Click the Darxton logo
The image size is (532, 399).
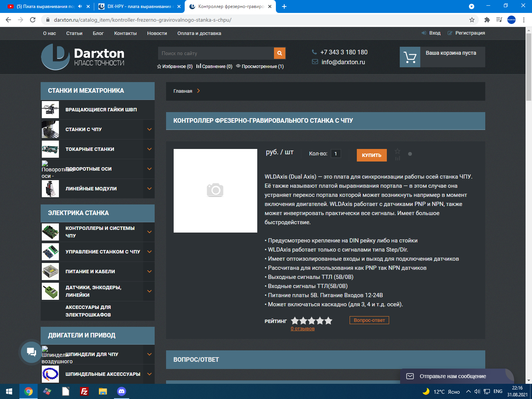coord(83,57)
